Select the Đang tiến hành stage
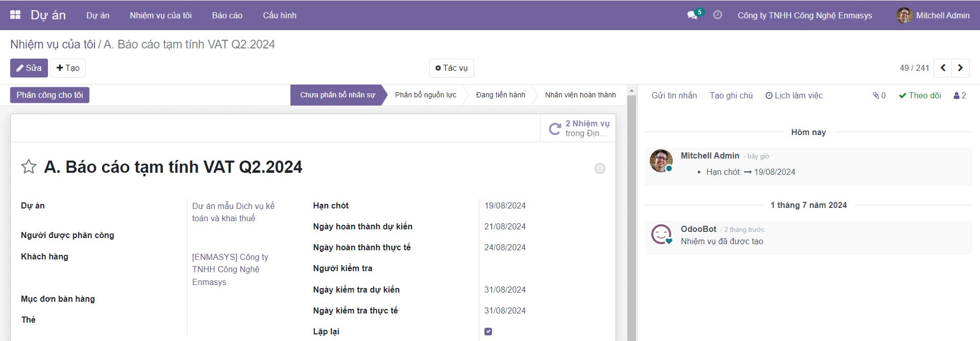This screenshot has height=341, width=980. [x=500, y=95]
